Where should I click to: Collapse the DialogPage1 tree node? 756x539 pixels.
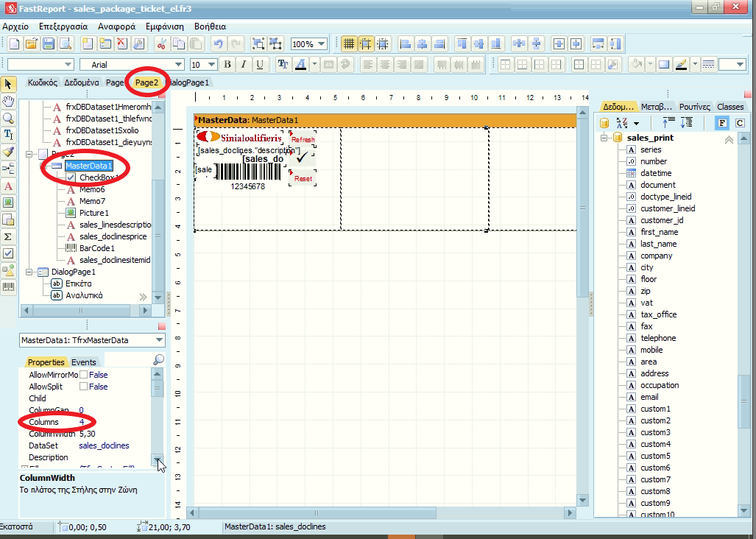click(x=29, y=272)
